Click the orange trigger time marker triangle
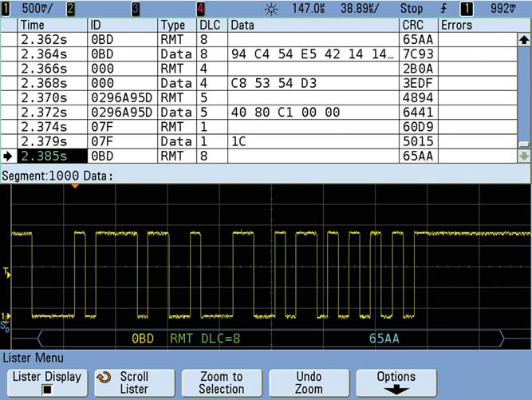The image size is (532, 400). click(74, 186)
